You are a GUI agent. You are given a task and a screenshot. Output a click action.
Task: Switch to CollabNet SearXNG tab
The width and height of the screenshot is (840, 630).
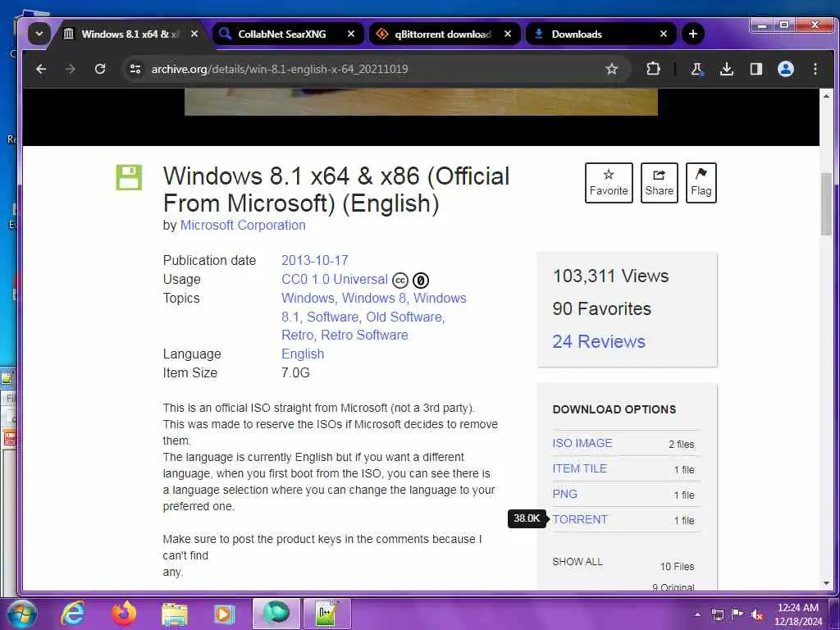pos(281,34)
